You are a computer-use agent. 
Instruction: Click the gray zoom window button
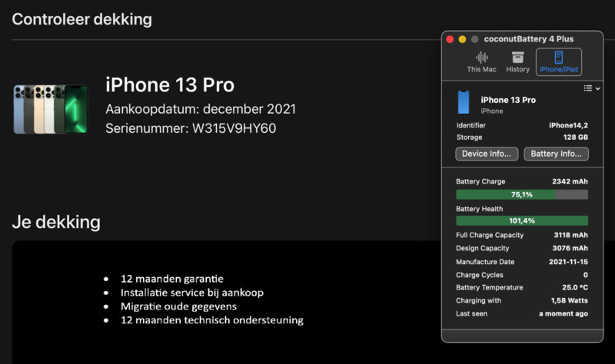[x=474, y=39]
